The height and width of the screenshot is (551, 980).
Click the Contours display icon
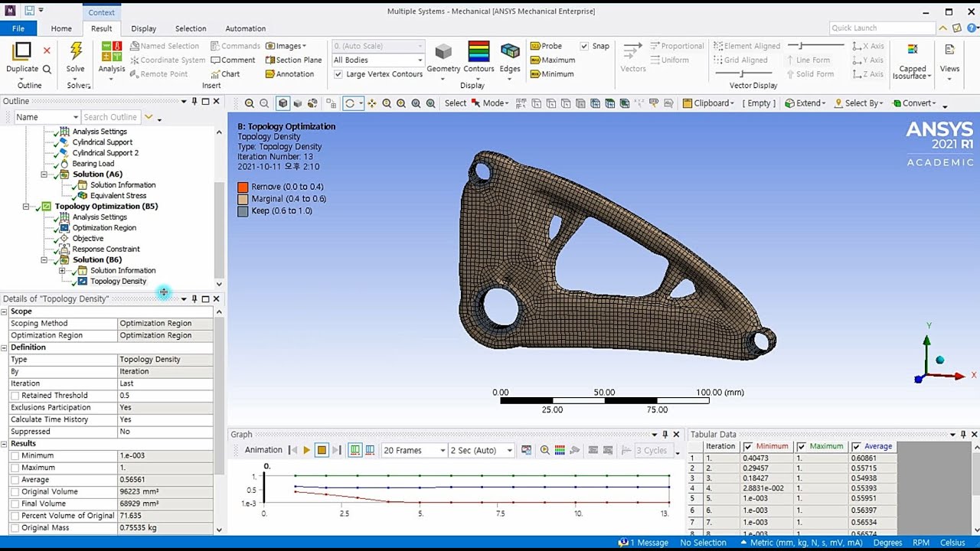click(x=479, y=51)
